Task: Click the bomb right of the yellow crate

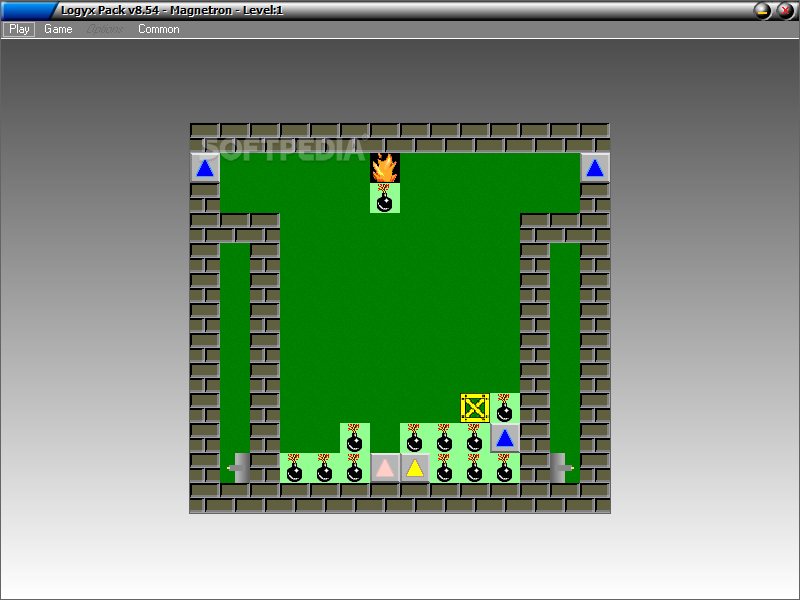Action: point(505,408)
